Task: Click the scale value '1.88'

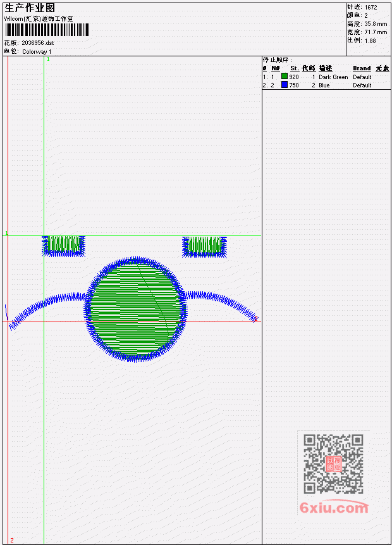Action: [370, 41]
